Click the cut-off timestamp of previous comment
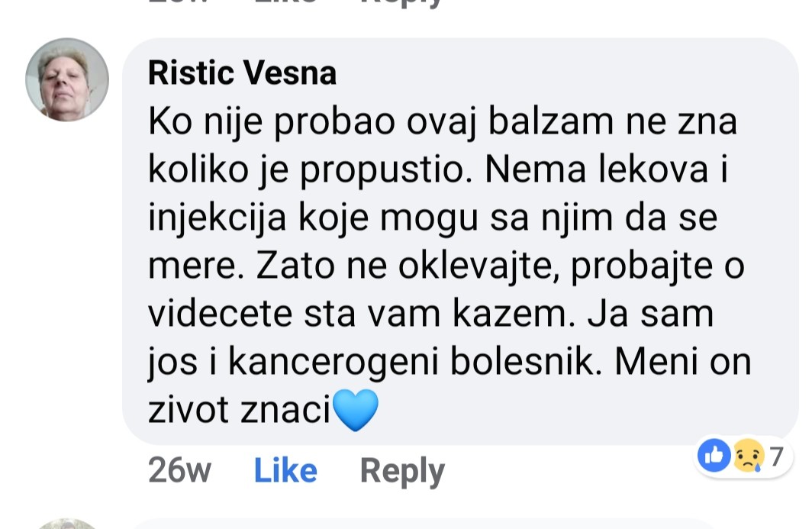Screen dimensions: 812x529 click(x=179, y=2)
